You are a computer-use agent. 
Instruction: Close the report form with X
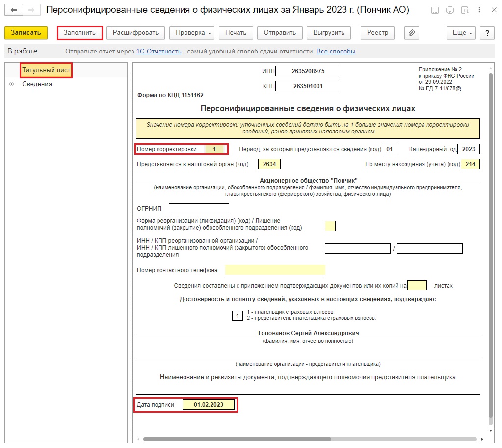pyautogui.click(x=494, y=10)
